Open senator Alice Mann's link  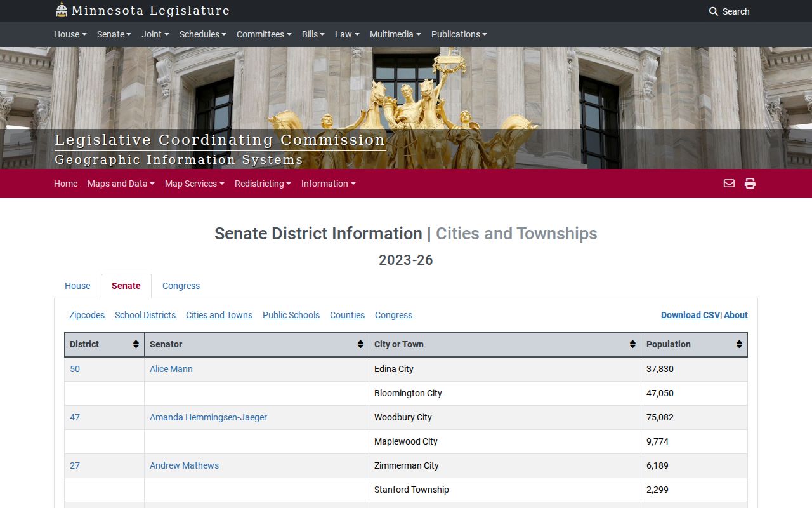[x=171, y=369]
